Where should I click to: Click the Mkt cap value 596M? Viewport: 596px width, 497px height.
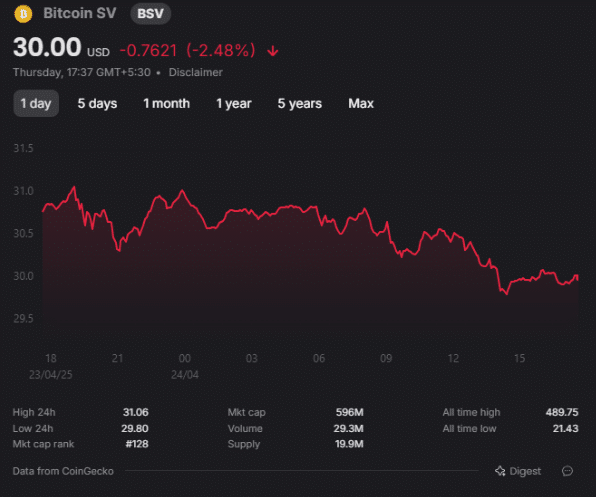pos(350,412)
